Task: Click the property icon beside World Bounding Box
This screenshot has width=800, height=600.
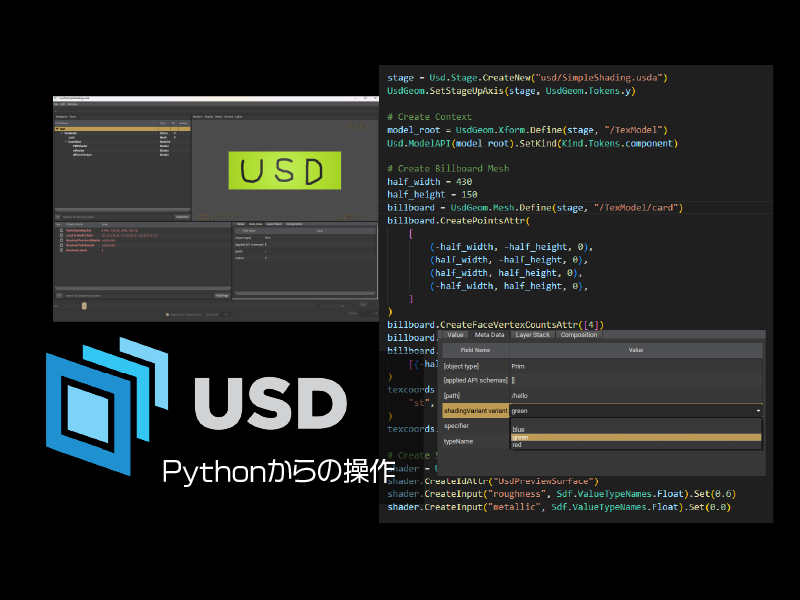Action: click(59, 230)
